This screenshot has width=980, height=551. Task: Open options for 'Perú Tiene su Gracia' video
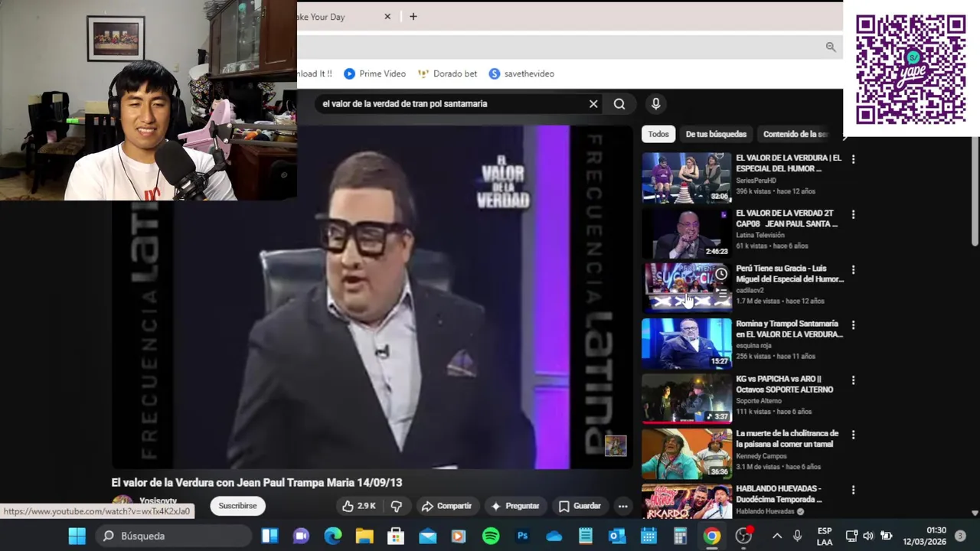point(853,269)
